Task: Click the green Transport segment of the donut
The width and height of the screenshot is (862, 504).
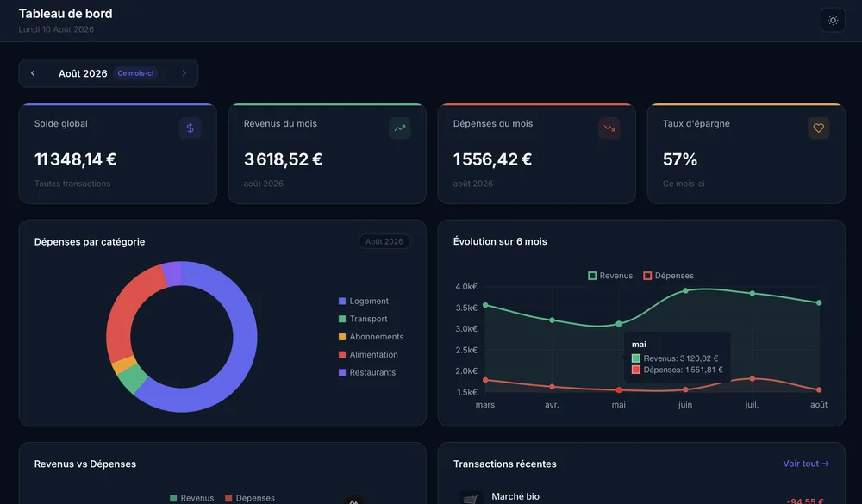Action: pos(132,377)
